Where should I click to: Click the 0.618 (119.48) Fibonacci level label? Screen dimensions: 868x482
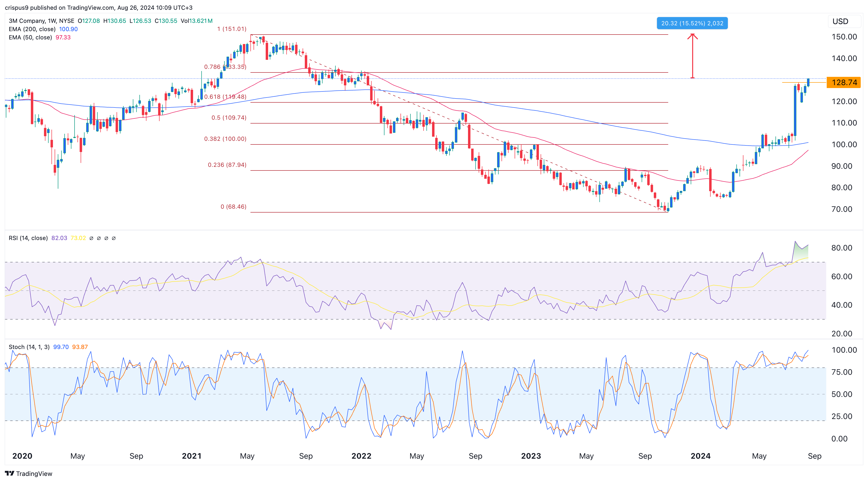225,97
